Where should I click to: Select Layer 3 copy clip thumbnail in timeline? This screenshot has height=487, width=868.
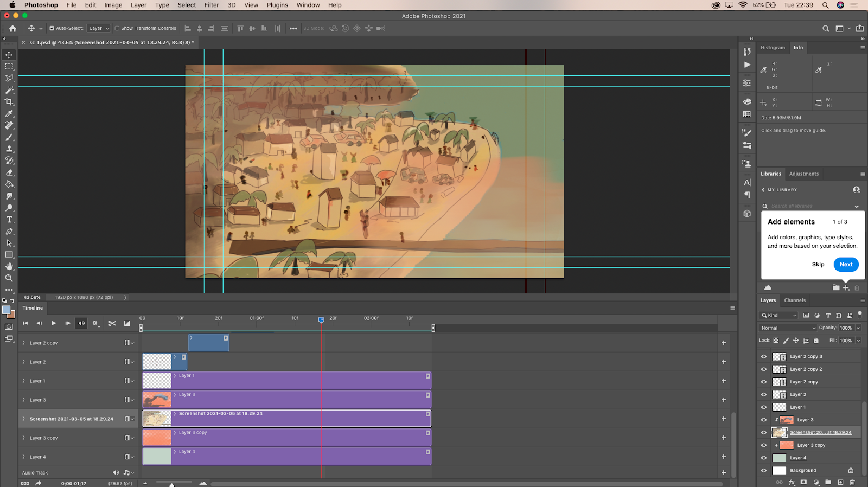(x=157, y=438)
